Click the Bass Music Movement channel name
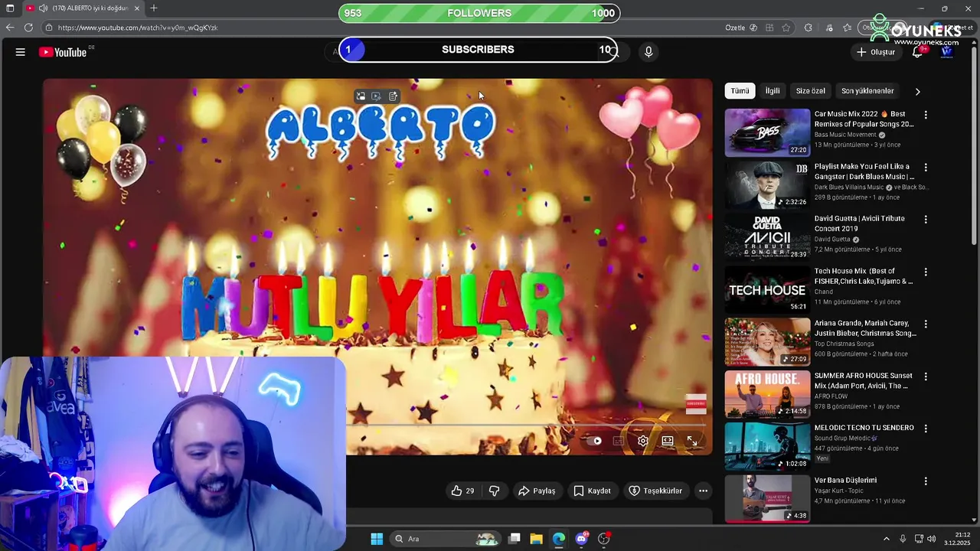Viewport: 980px width, 551px height. [x=845, y=135]
